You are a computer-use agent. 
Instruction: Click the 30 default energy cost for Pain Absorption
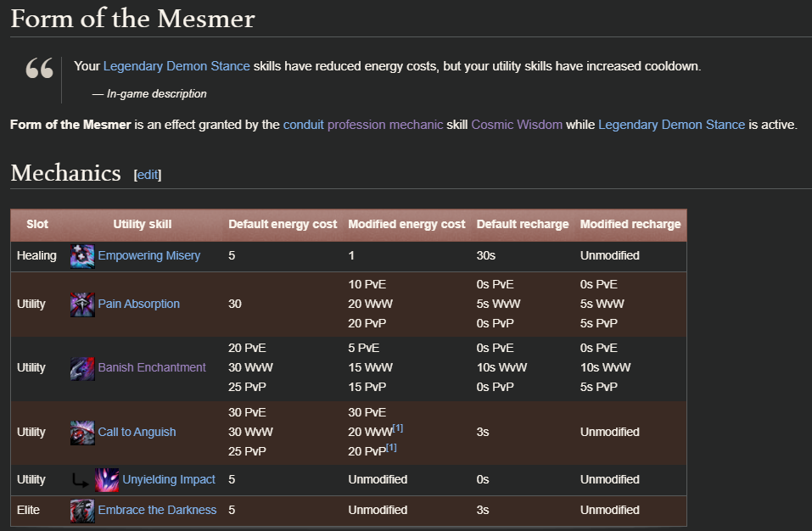tap(235, 304)
